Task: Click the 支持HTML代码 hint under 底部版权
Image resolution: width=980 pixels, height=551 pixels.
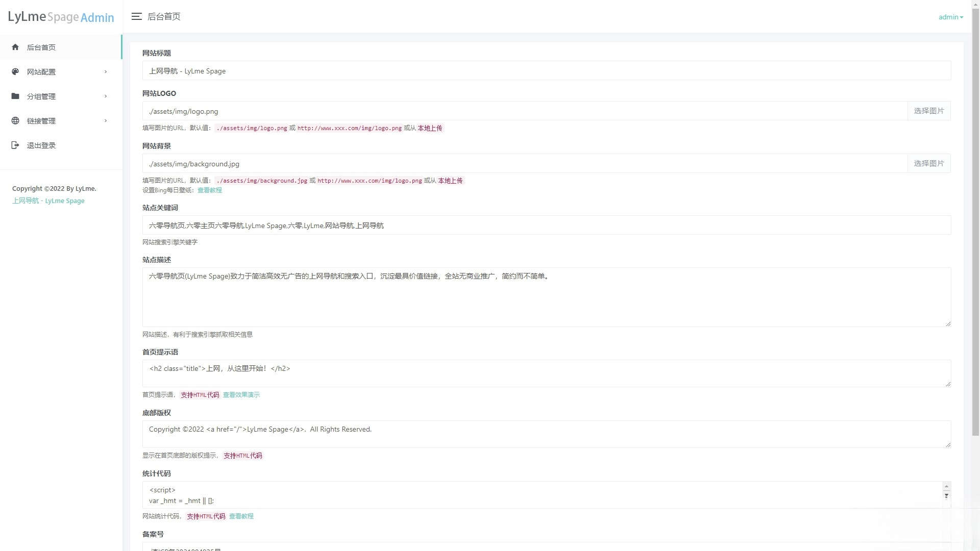Action: pos(242,456)
